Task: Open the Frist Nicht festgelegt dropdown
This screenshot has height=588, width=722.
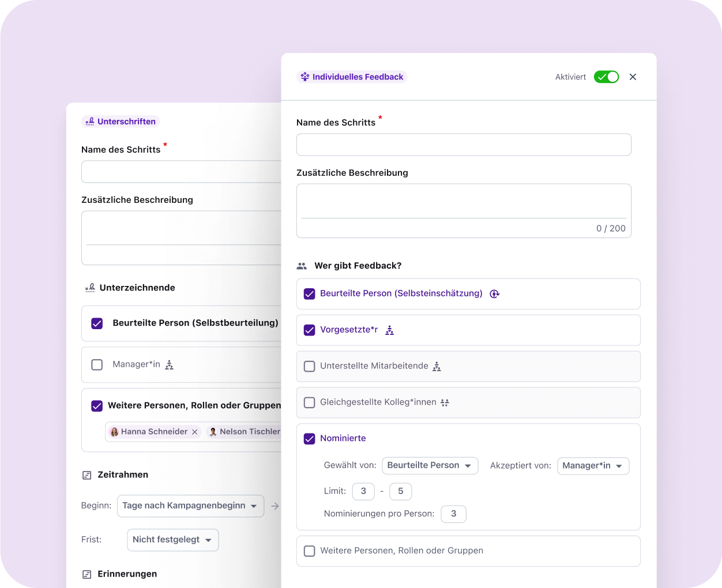Action: (x=172, y=540)
